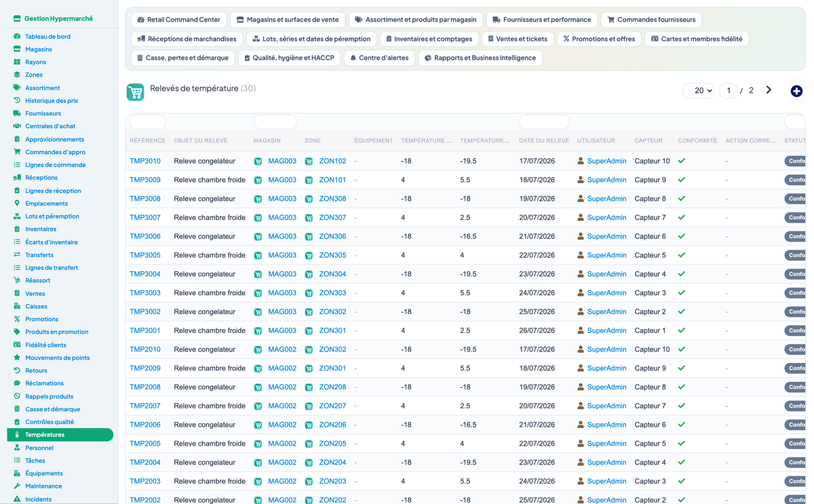This screenshot has height=504, width=814.
Task: Open Commandes d'appro in the sidebar
Action: tap(56, 152)
